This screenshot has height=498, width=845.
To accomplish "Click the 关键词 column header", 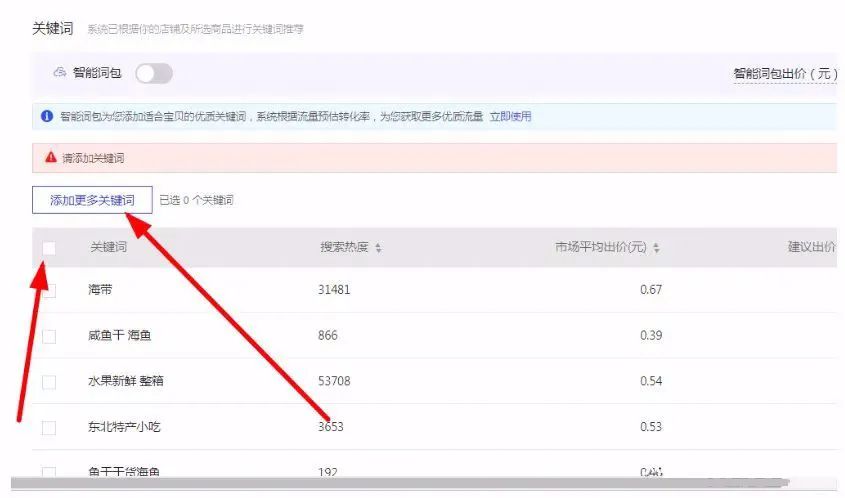I will pyautogui.click(x=108, y=247).
